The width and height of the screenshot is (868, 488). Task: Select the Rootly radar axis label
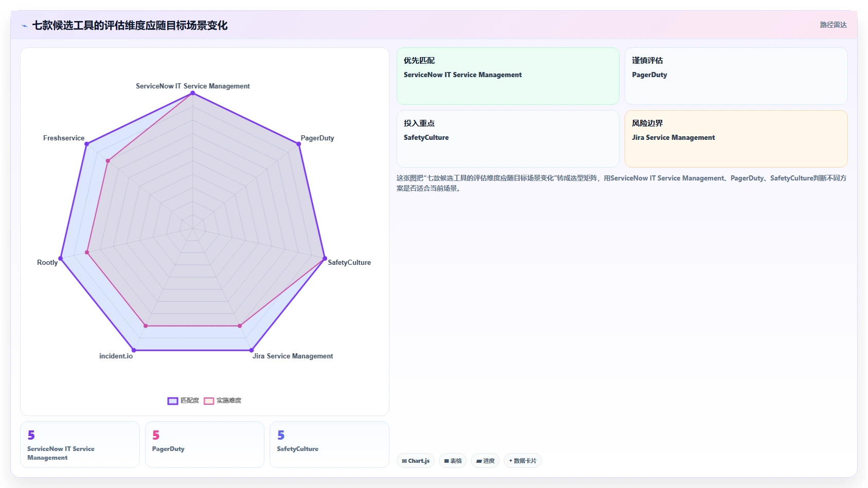pyautogui.click(x=47, y=262)
